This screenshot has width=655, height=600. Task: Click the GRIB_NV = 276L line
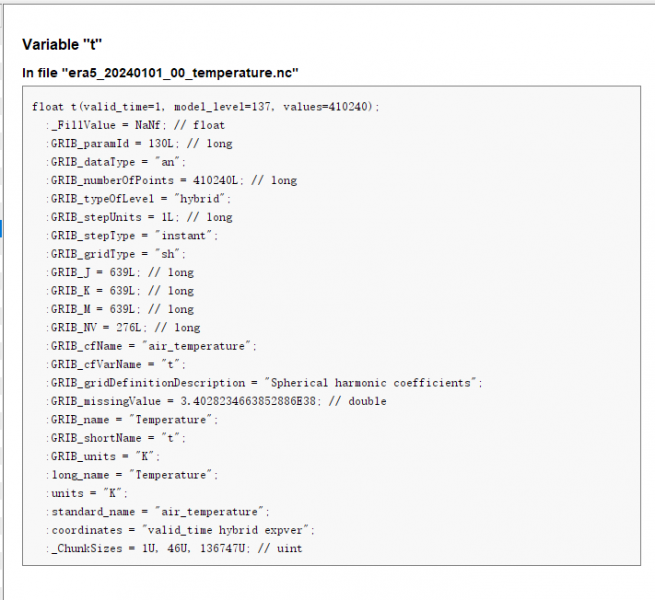point(125,327)
